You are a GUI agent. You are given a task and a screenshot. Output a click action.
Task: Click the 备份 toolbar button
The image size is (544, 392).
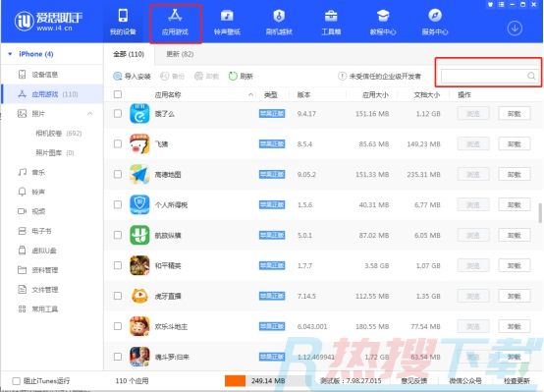point(173,76)
